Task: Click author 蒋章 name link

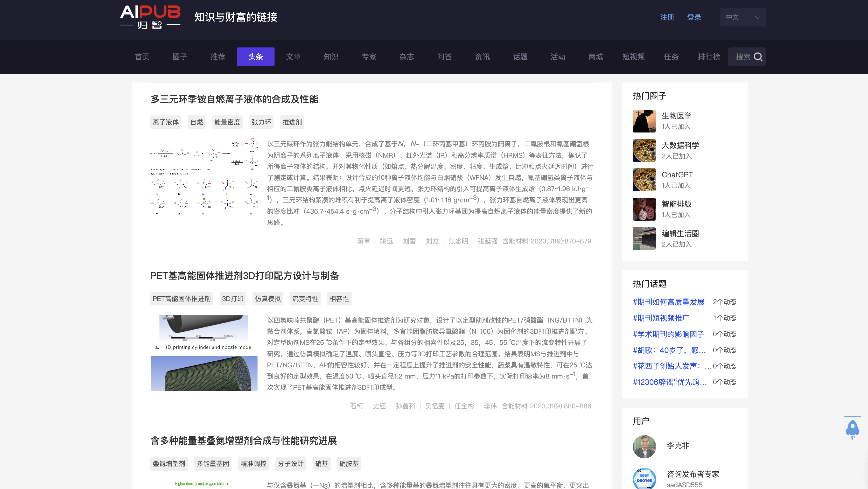Action: click(x=363, y=241)
